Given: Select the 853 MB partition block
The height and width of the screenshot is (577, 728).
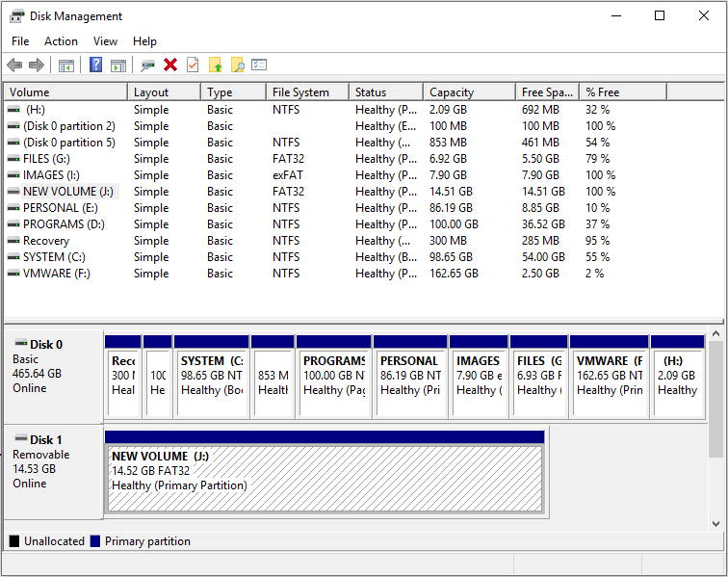Looking at the screenshot, I should (x=273, y=377).
